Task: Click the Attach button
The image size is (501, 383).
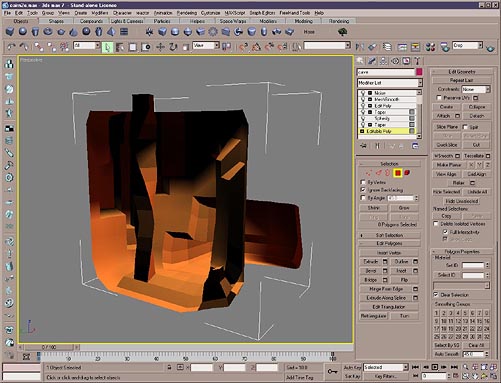Action: pos(443,116)
